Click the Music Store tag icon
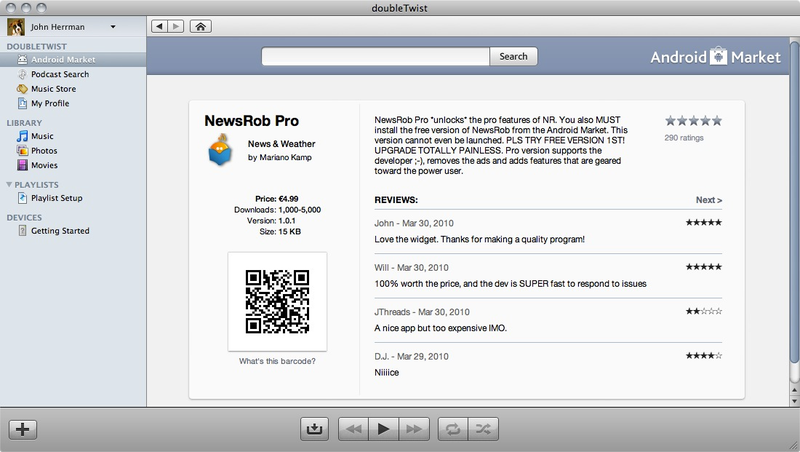The height and width of the screenshot is (452, 800). 22,89
